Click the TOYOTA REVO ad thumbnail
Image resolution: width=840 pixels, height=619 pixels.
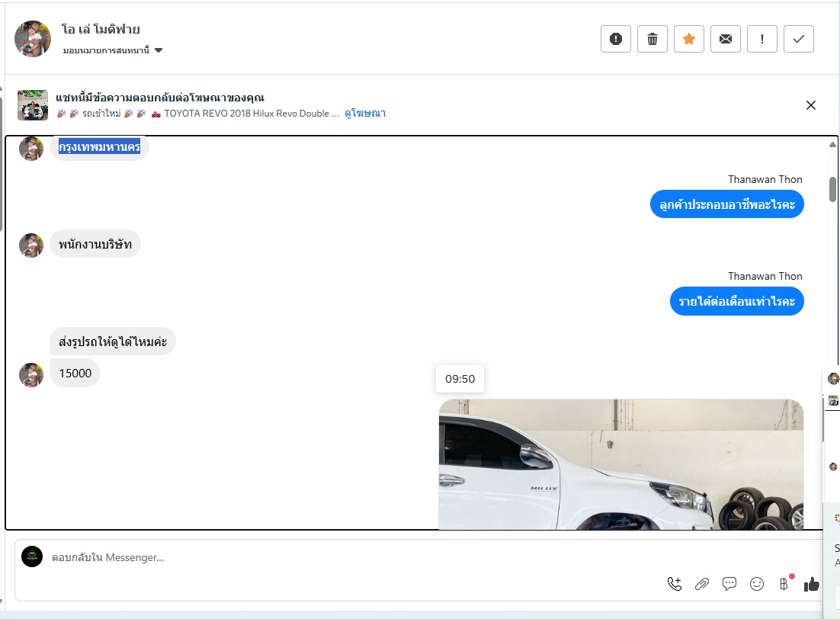point(33,105)
